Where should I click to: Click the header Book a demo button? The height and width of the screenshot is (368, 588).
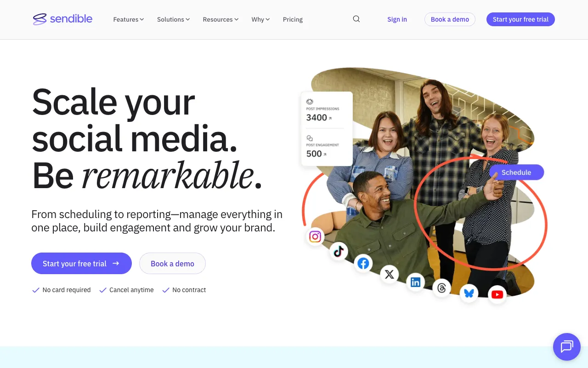(450, 19)
